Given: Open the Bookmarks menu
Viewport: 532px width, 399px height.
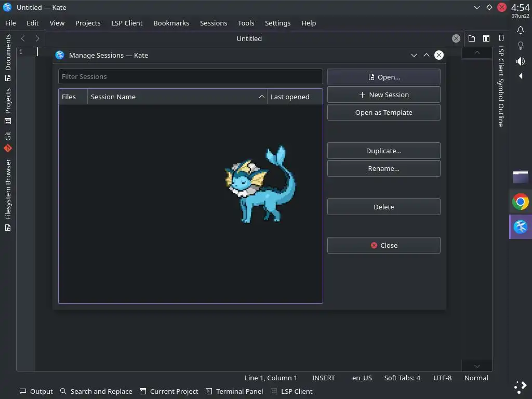Looking at the screenshot, I should [171, 23].
